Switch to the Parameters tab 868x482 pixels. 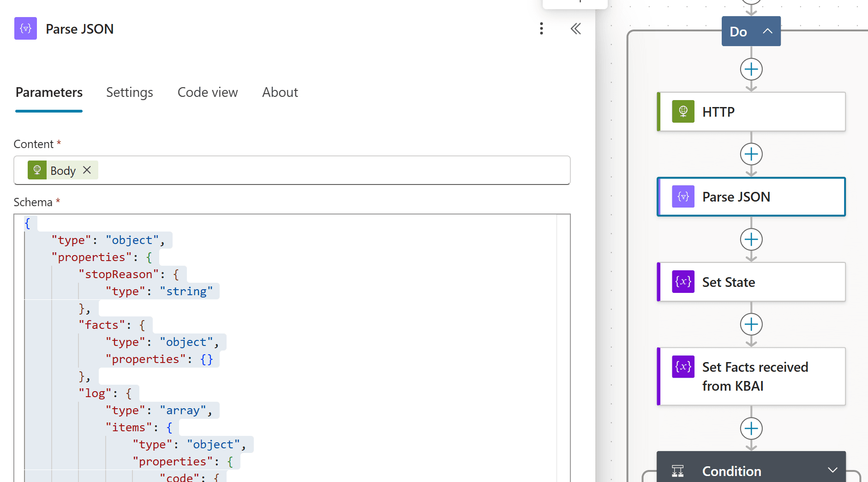click(x=49, y=92)
